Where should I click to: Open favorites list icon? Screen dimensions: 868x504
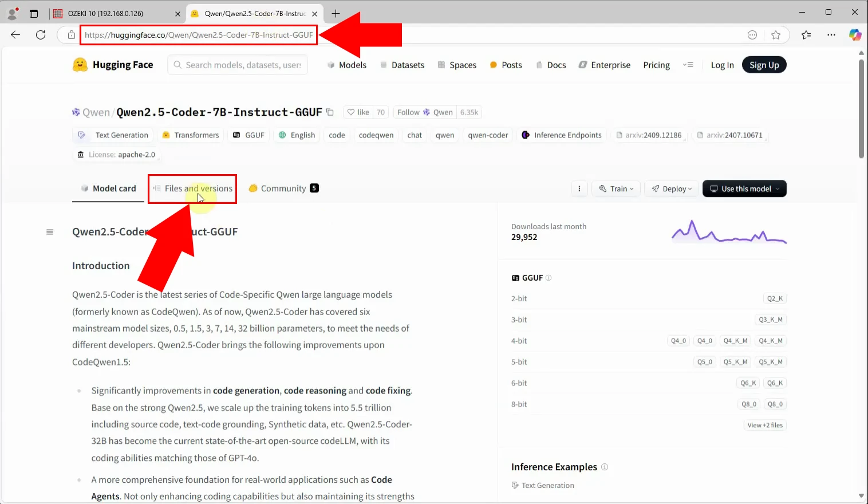coord(806,35)
